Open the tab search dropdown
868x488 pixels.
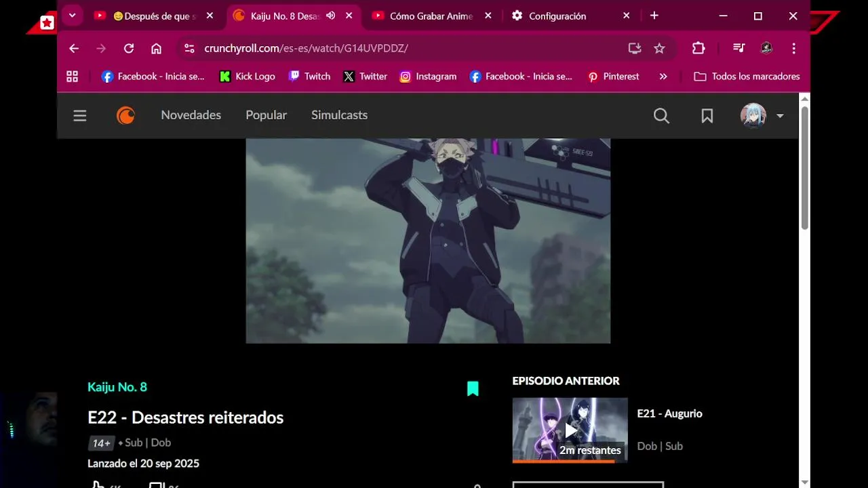click(72, 16)
